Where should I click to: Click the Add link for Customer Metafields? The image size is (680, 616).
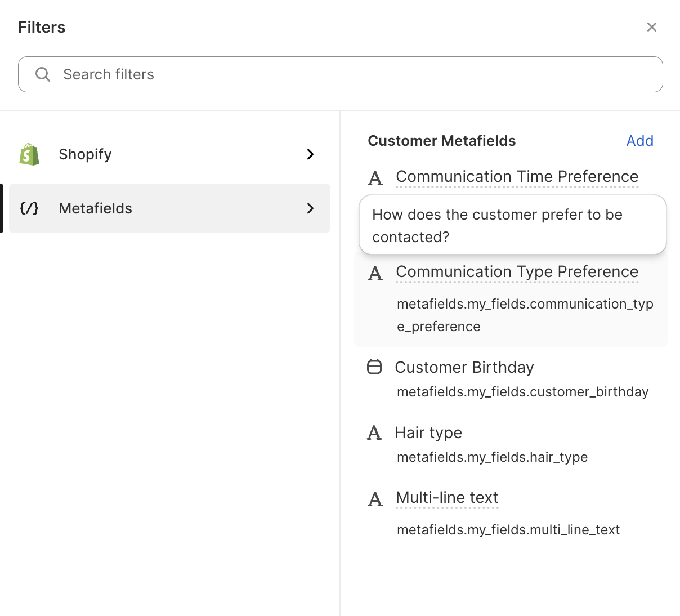[x=639, y=141]
